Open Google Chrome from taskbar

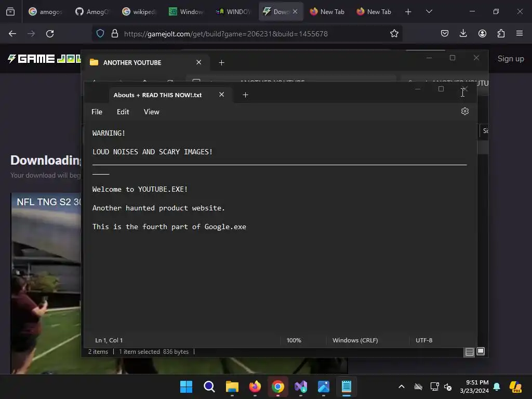(278, 387)
